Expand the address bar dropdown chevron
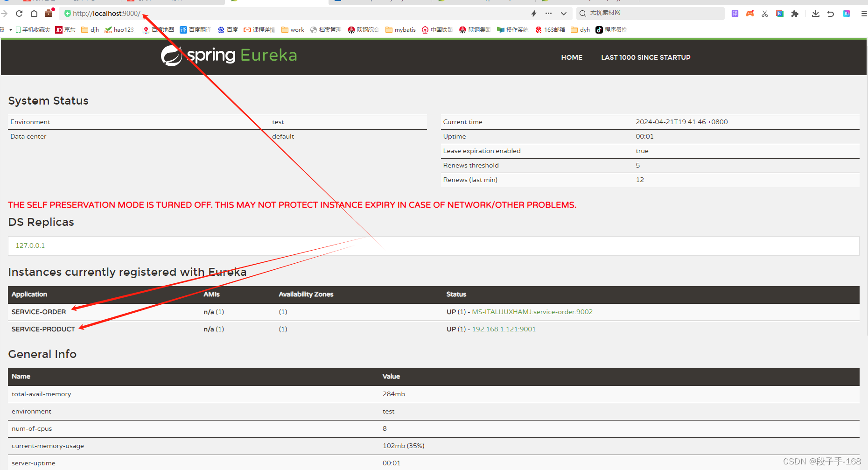This screenshot has height=470, width=868. [x=564, y=14]
